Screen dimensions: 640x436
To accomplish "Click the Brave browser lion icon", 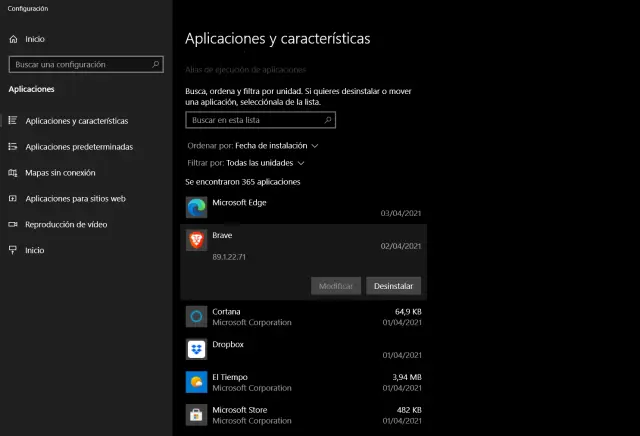I will [196, 240].
